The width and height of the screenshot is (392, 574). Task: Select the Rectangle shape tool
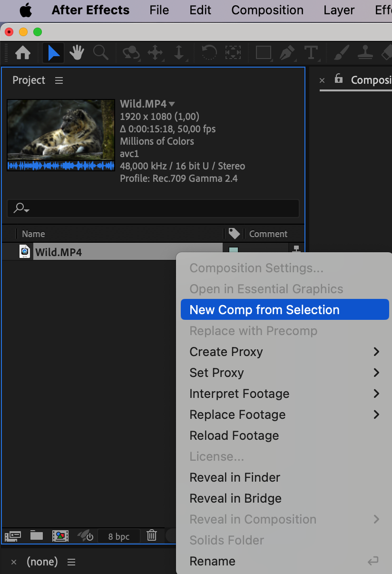[x=263, y=52]
